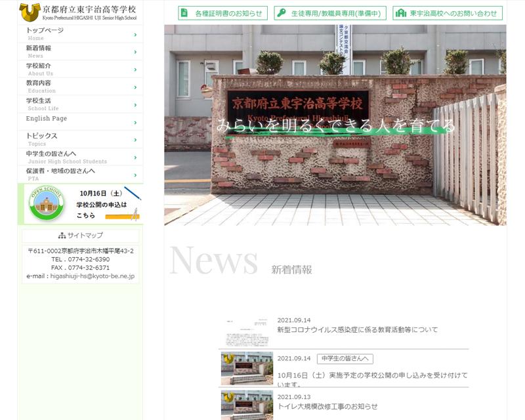The image size is (525, 420).
Task: Expand the 学校紹介 About Us chevron
Action: (x=135, y=70)
